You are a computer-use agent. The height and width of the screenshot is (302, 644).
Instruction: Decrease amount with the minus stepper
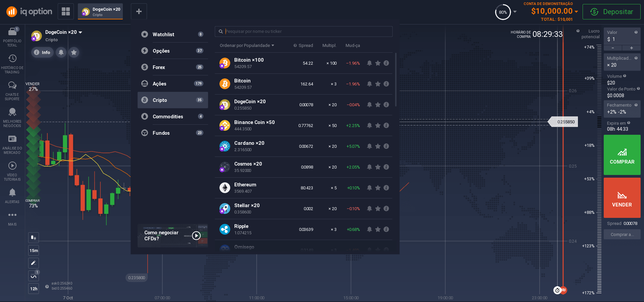(x=612, y=48)
